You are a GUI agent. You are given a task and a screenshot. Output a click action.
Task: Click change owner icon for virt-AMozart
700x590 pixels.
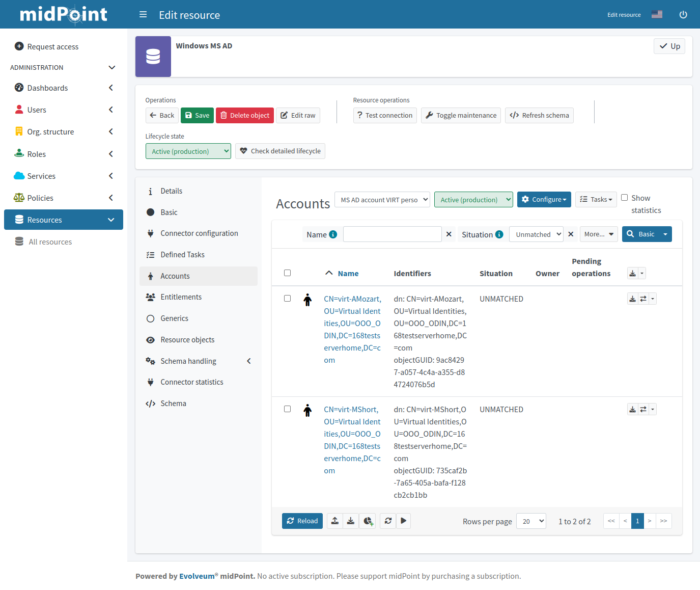click(643, 299)
